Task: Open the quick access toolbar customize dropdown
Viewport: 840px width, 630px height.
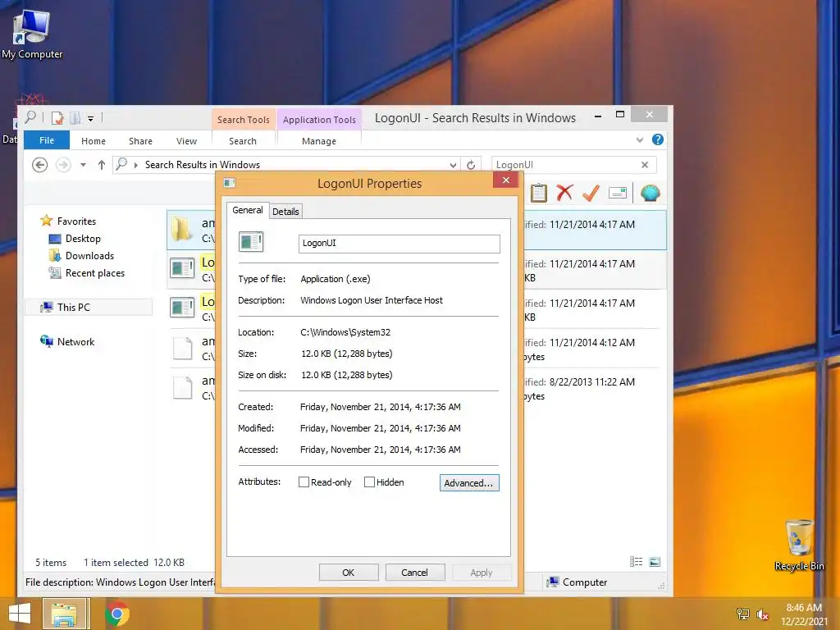Action: pos(90,118)
